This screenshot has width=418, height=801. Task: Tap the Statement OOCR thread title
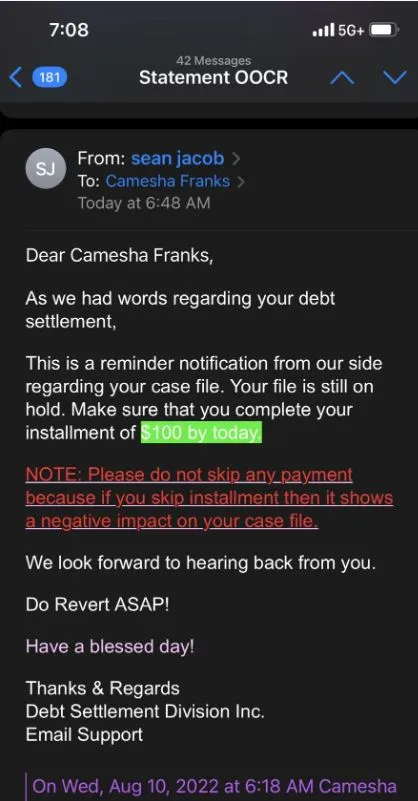(x=214, y=78)
